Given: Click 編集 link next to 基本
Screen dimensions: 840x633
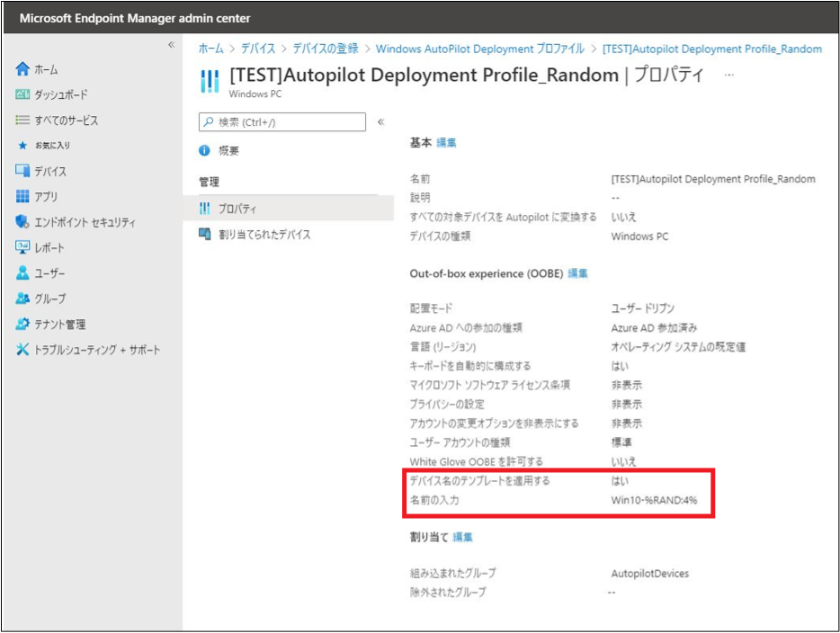Looking at the screenshot, I should coord(446,142).
